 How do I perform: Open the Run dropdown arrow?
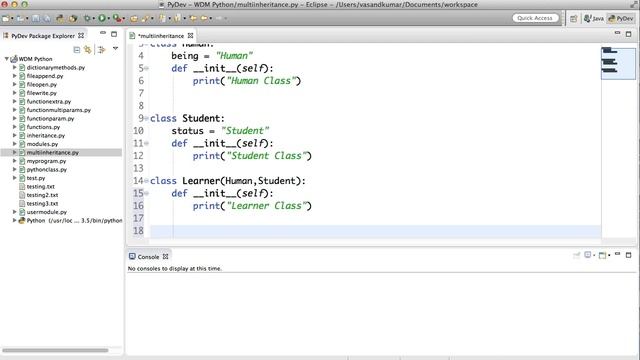point(109,19)
